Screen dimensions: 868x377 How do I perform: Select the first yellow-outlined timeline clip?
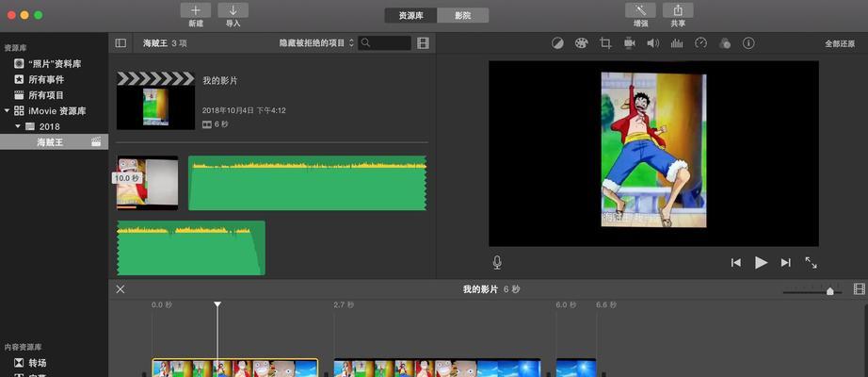pyautogui.click(x=235, y=369)
